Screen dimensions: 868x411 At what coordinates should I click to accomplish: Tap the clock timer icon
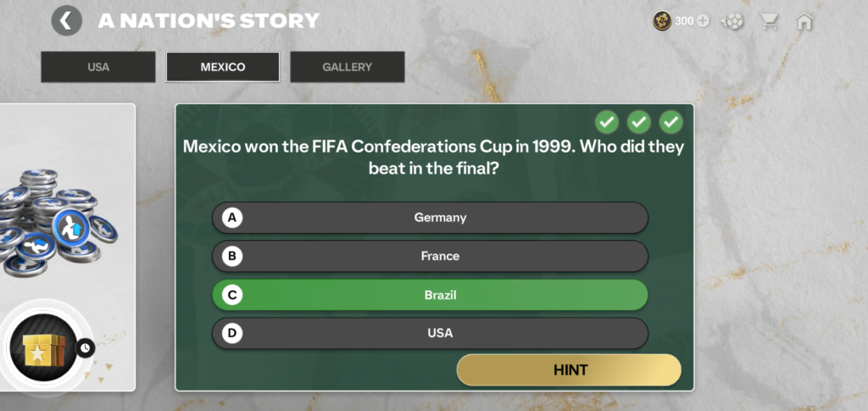[85, 347]
